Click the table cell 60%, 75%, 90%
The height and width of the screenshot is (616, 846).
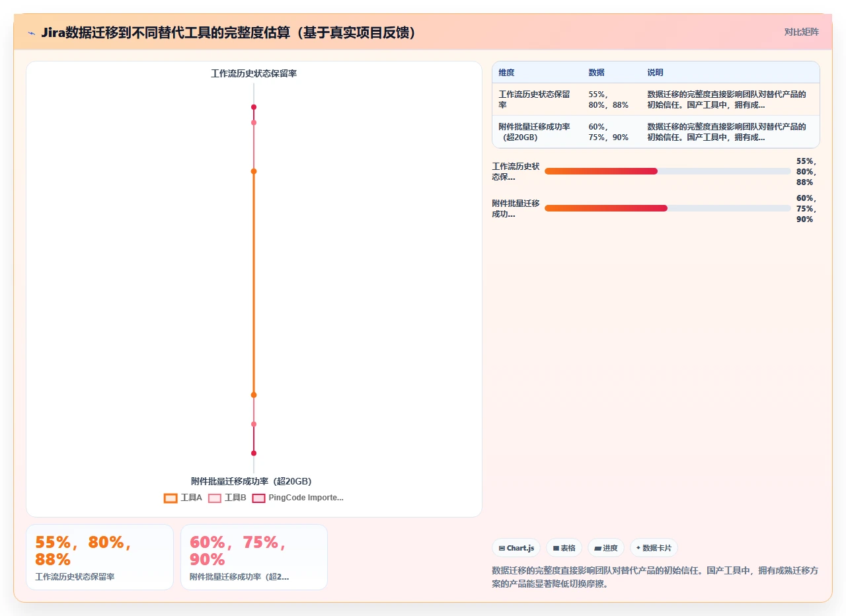point(611,132)
